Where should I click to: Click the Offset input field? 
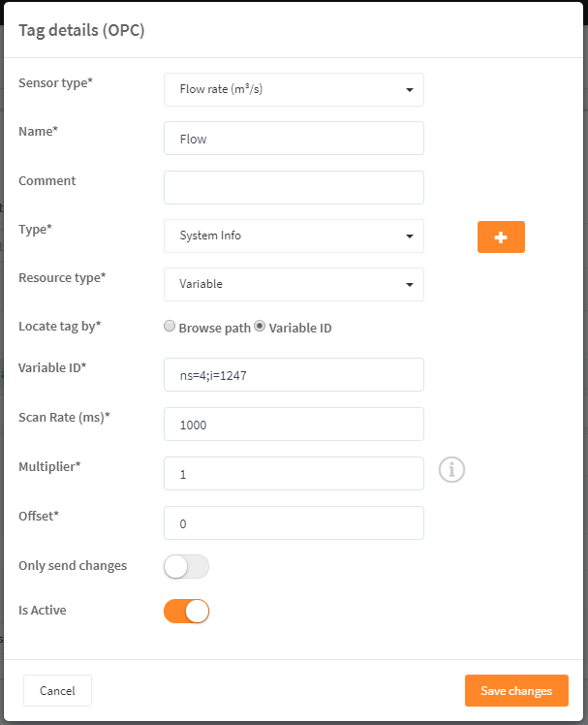(294, 523)
